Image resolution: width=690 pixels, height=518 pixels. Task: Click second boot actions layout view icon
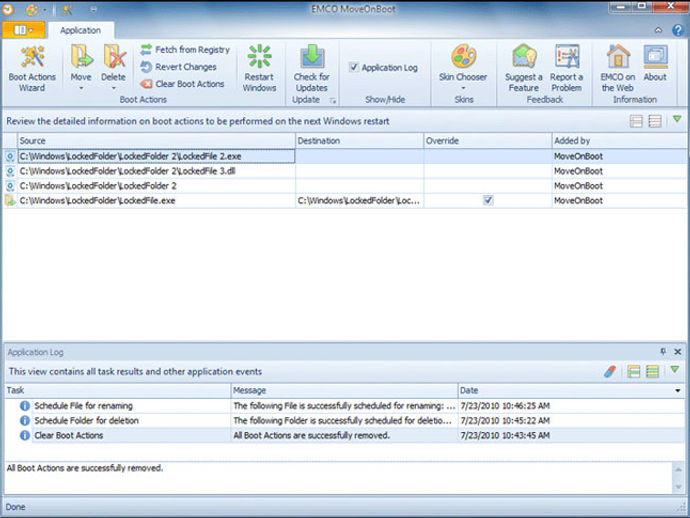pos(655,121)
